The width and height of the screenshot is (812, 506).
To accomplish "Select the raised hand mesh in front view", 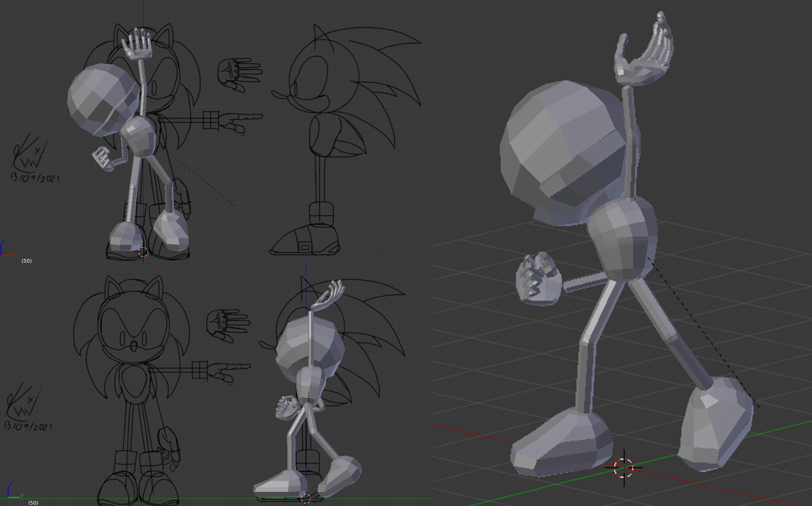I will 137,43.
